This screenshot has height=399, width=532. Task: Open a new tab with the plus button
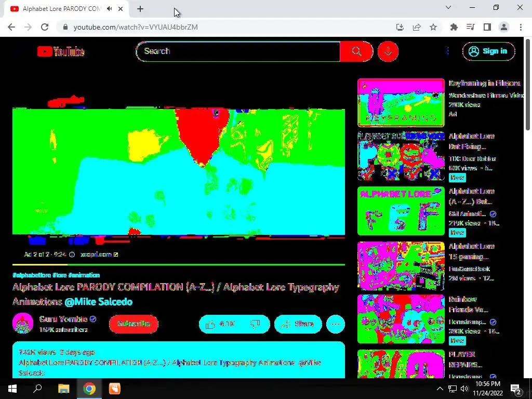[x=140, y=9]
